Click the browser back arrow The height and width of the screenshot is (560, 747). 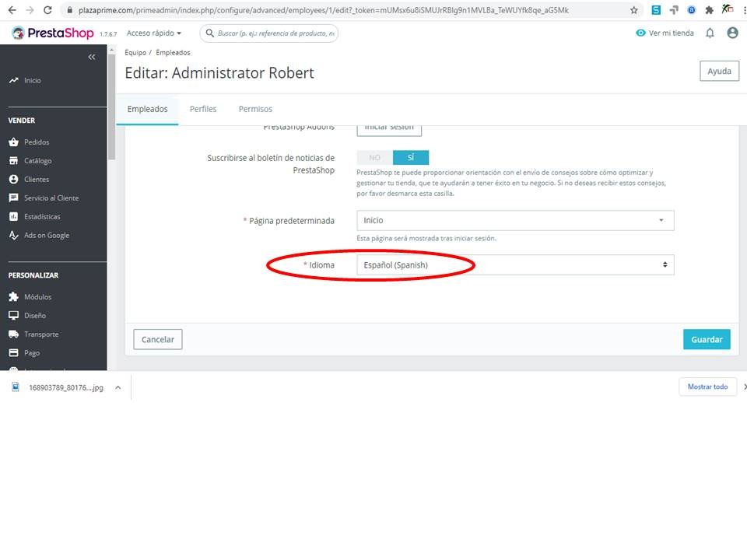point(12,10)
